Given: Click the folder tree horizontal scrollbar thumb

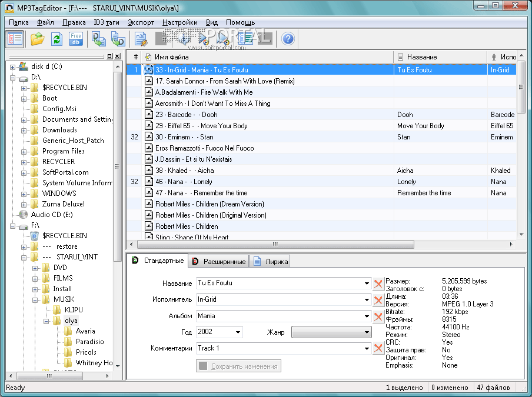Looking at the screenshot, I should [x=49, y=376].
